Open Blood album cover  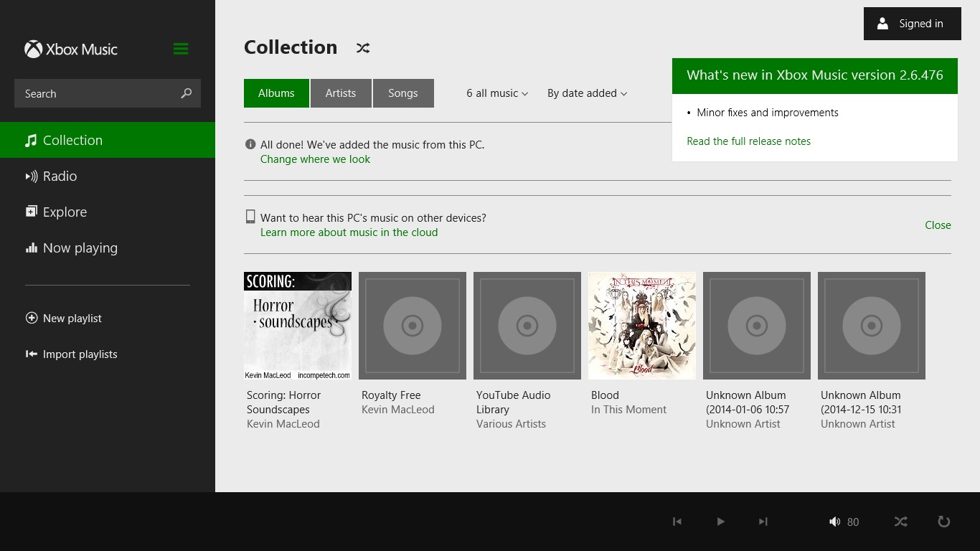(x=642, y=326)
